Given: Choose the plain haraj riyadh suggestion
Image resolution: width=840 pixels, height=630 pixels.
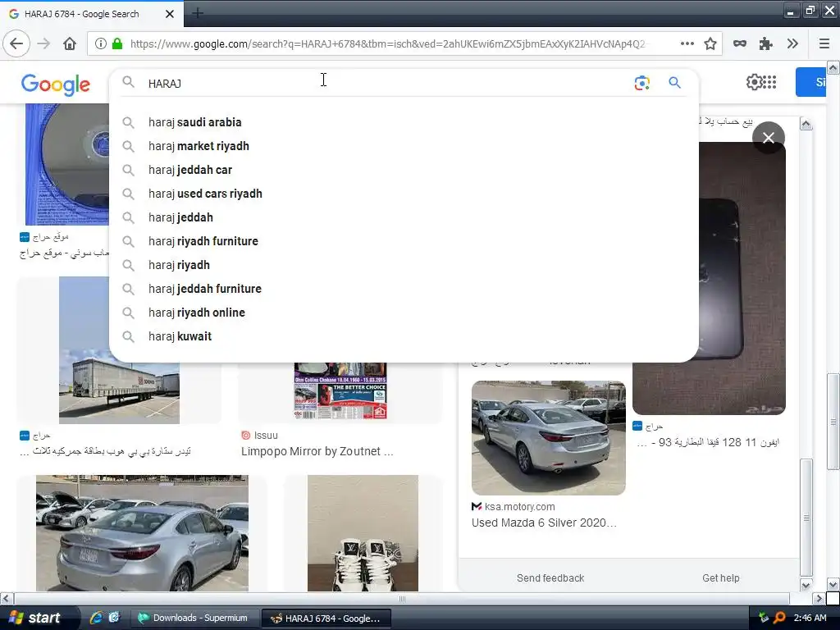Looking at the screenshot, I should click(404, 265).
